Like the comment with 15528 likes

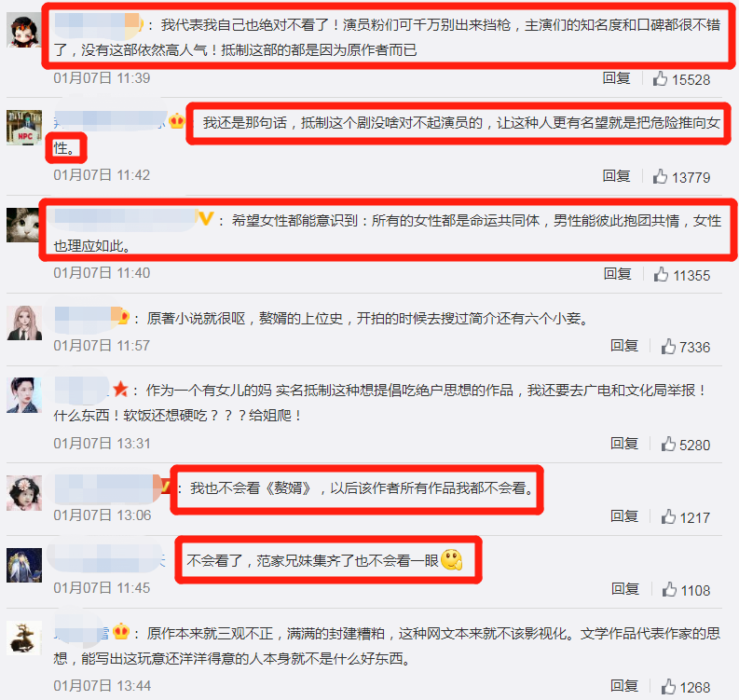pyautogui.click(x=660, y=78)
